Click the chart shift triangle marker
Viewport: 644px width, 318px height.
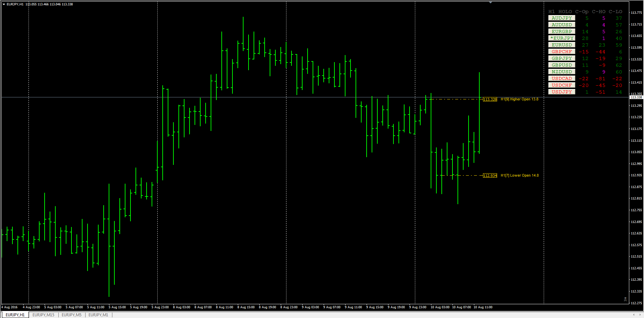pyautogui.click(x=490, y=2)
